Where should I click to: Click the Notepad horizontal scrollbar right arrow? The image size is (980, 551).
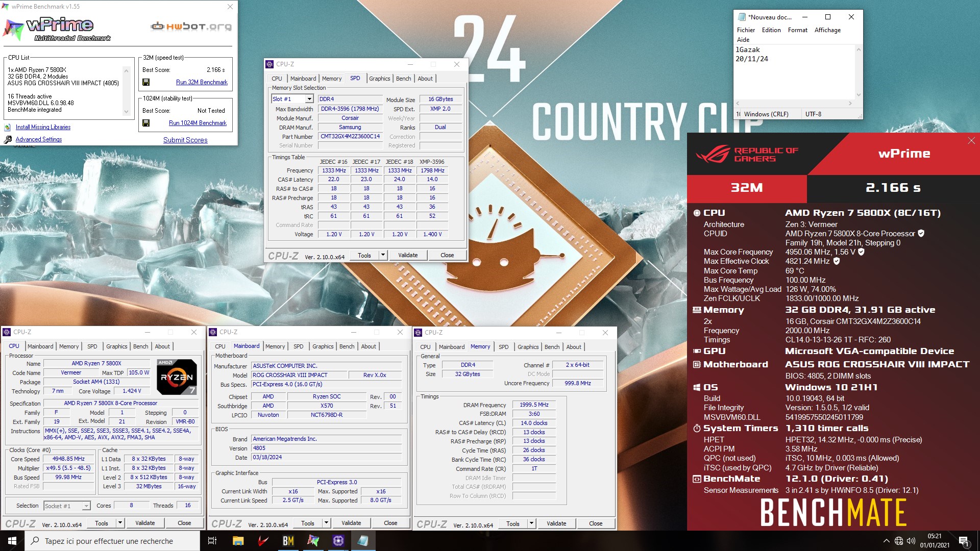[x=850, y=104]
